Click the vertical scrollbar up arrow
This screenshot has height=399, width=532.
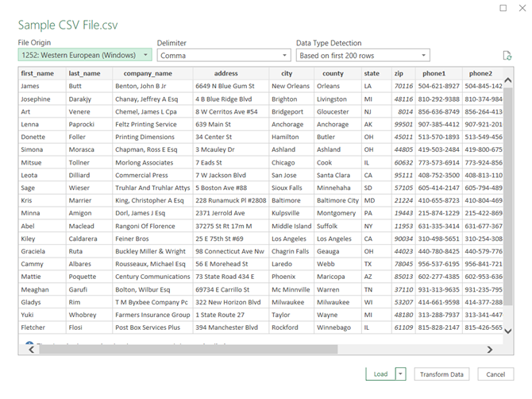click(x=508, y=80)
